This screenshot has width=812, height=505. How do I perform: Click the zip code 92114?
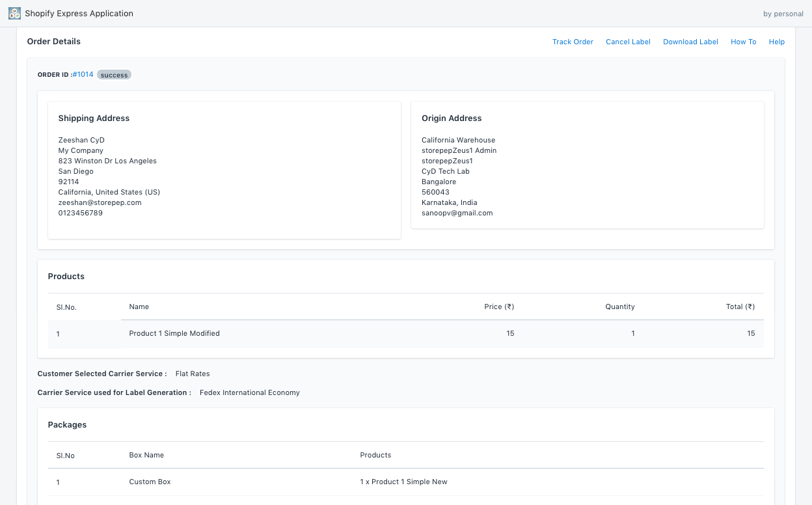point(68,182)
